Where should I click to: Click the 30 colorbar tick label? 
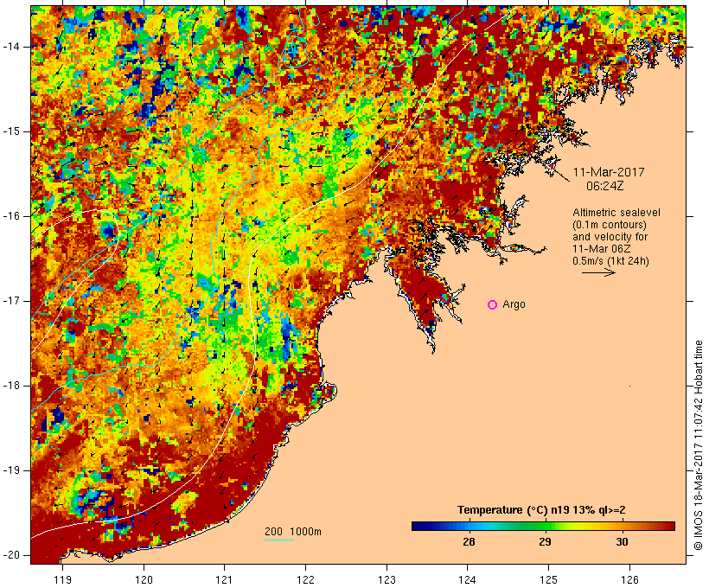(622, 542)
